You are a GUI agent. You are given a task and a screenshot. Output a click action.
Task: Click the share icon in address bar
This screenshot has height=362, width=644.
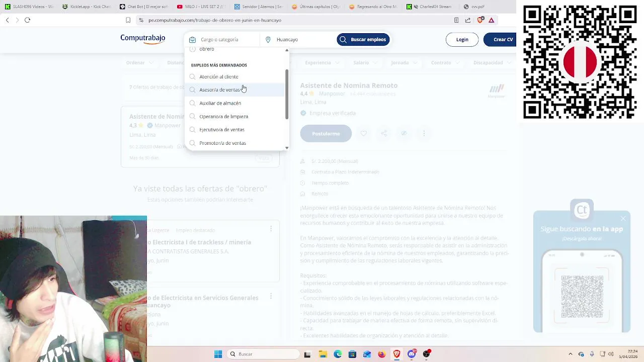tap(468, 20)
